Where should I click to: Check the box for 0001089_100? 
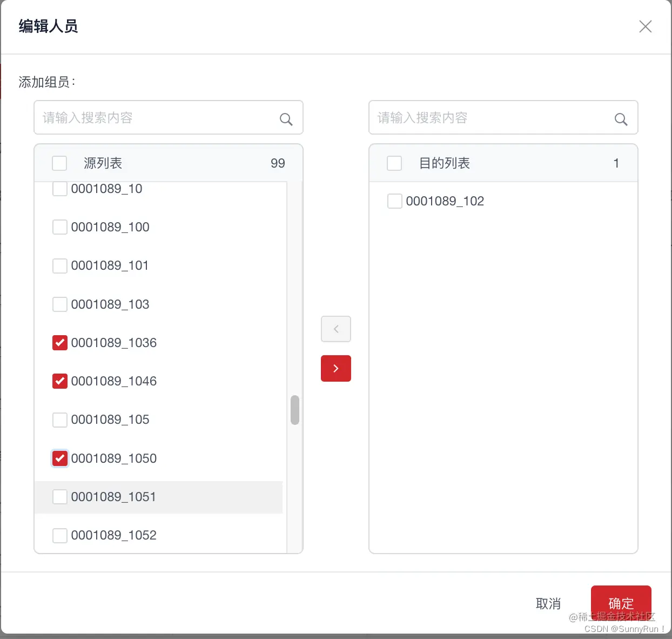60,227
